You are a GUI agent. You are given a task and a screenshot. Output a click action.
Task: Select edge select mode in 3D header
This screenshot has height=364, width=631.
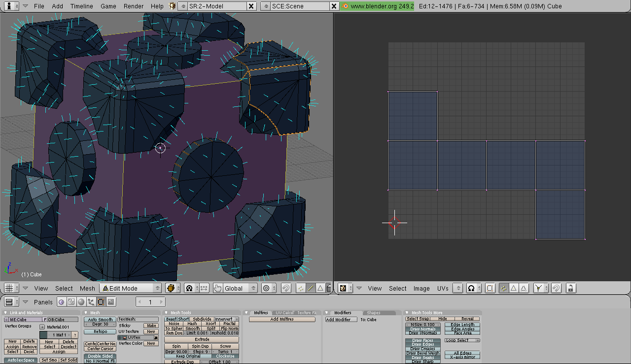click(x=311, y=288)
